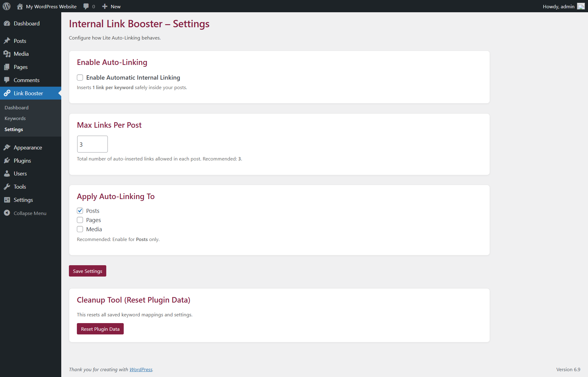Click the Reset Plugin Data button
Viewport: 588px width, 377px height.
[x=100, y=329]
